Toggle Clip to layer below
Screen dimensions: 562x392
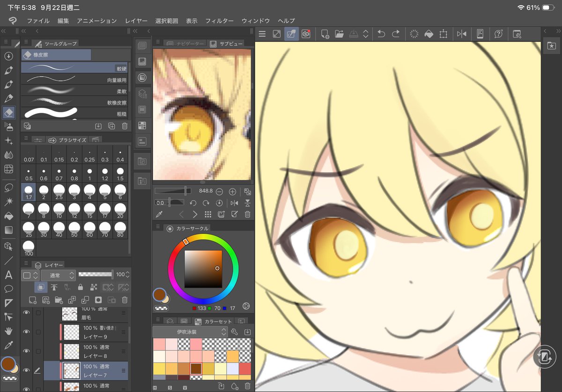coord(41,287)
